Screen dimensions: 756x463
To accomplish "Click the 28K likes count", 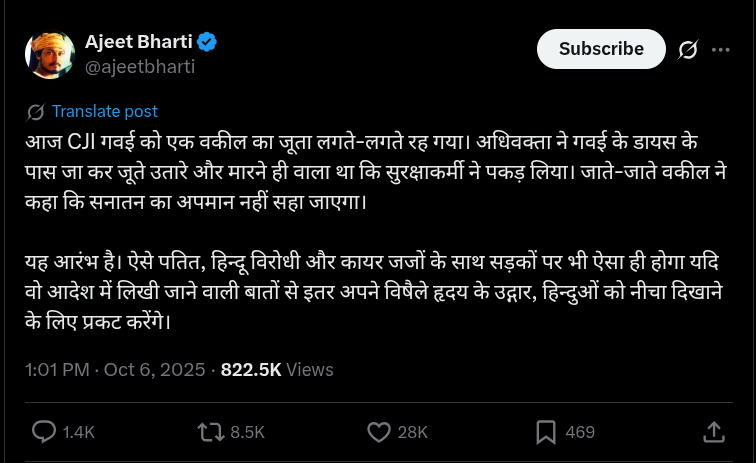I will pyautogui.click(x=412, y=432).
